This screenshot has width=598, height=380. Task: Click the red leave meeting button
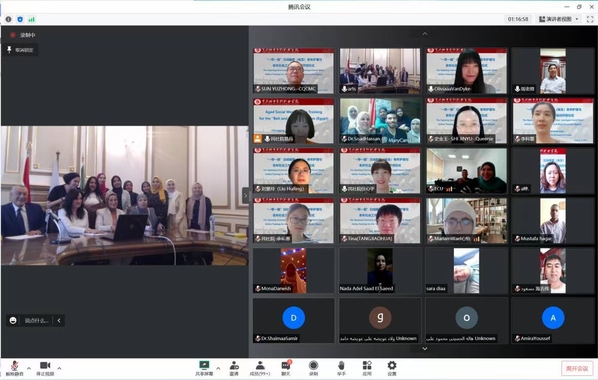point(577,368)
